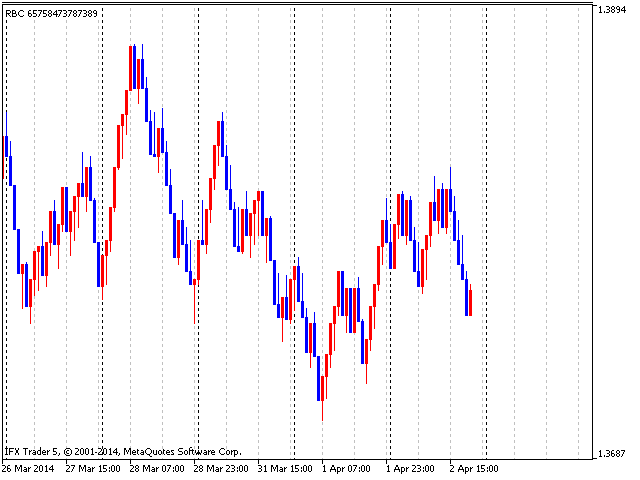Select the 27 Mar 15:00 time label
Screen dimensions: 640x480
(x=93, y=468)
